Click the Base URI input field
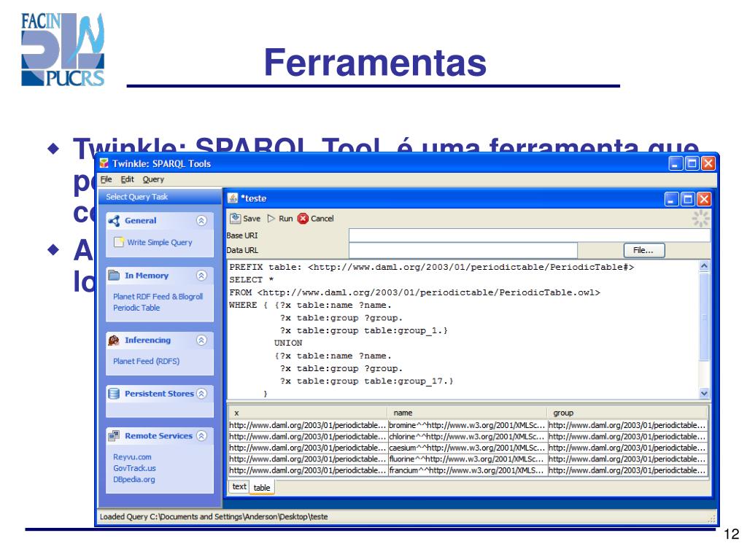The width and height of the screenshot is (747, 560). pyautogui.click(x=530, y=236)
